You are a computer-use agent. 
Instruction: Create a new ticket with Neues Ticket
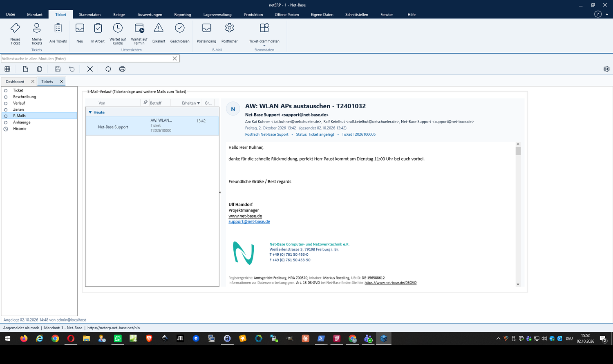click(15, 33)
